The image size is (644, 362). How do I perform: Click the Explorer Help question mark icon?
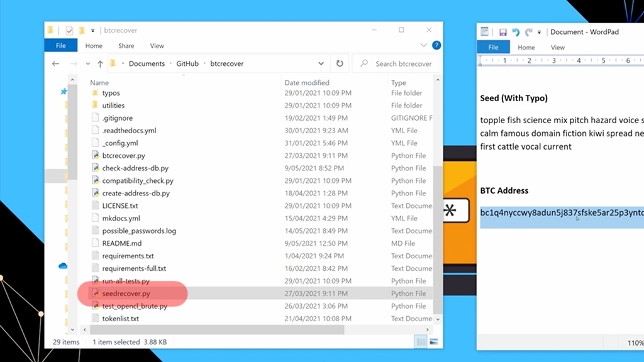tap(436, 46)
